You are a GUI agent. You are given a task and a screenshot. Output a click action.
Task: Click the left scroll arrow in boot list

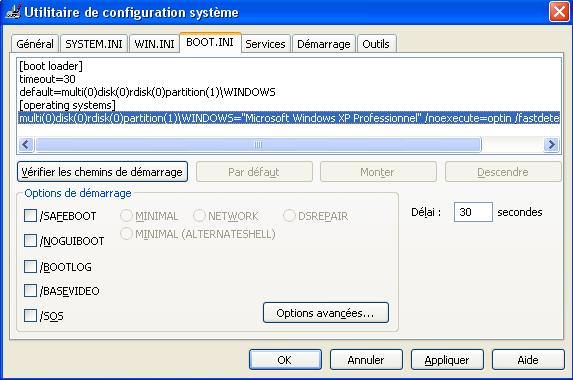click(x=26, y=145)
